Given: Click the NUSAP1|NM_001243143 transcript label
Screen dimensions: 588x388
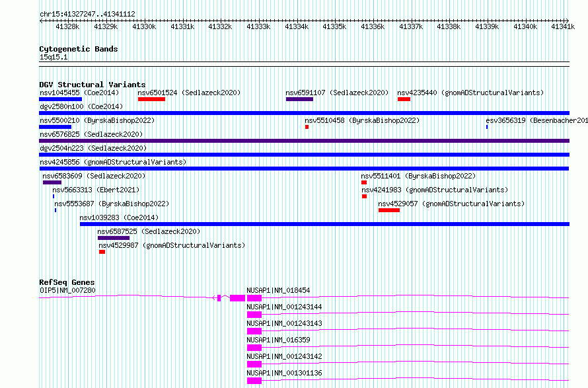Looking at the screenshot, I should (x=284, y=323).
